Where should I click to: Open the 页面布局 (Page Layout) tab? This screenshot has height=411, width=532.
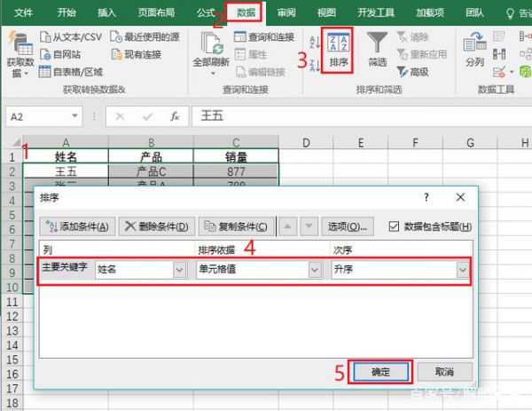pos(156,13)
